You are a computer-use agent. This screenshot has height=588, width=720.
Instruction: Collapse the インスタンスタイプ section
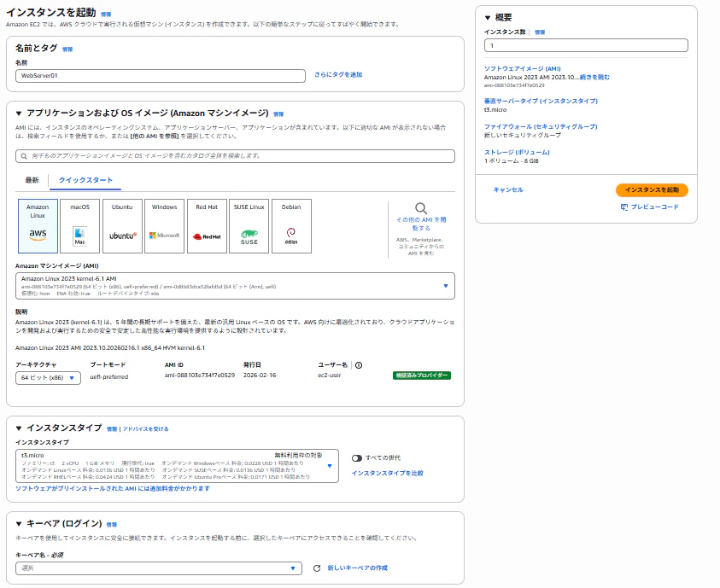pyautogui.click(x=19, y=428)
